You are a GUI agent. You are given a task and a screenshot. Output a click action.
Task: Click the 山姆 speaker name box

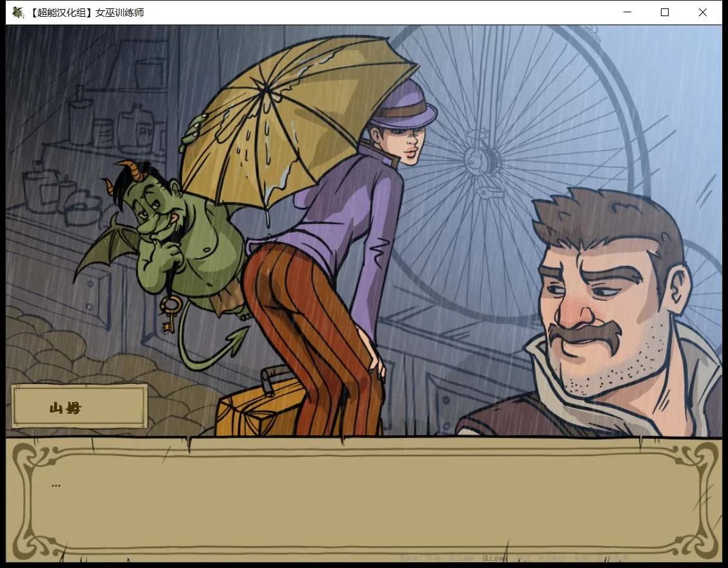click(79, 406)
